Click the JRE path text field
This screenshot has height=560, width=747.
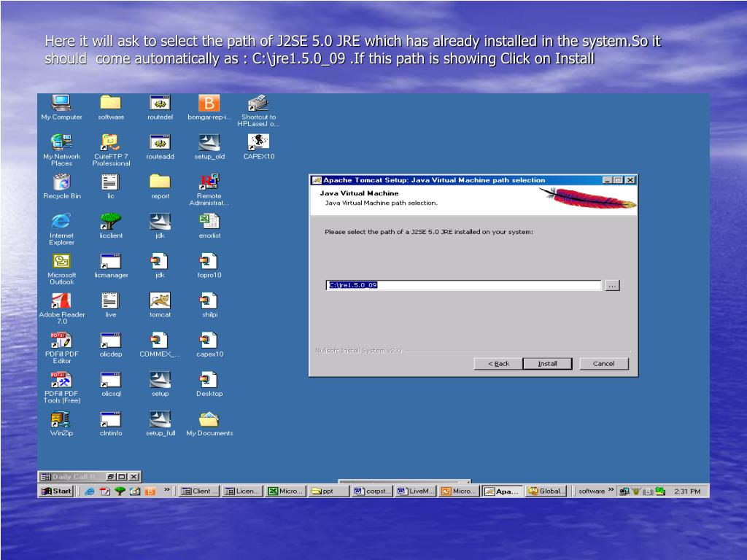[x=464, y=285]
